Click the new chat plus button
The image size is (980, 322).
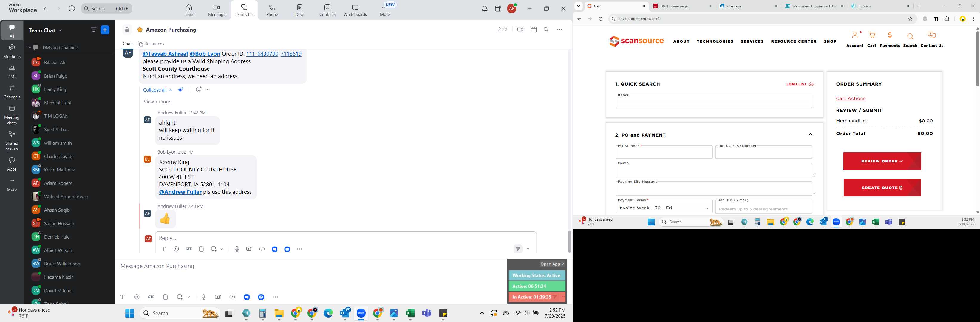coord(105,30)
